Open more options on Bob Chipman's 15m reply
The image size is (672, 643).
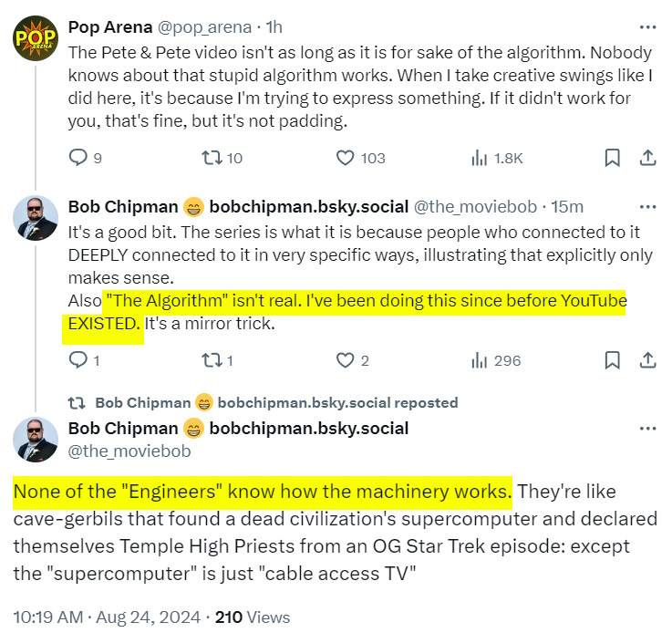(647, 207)
